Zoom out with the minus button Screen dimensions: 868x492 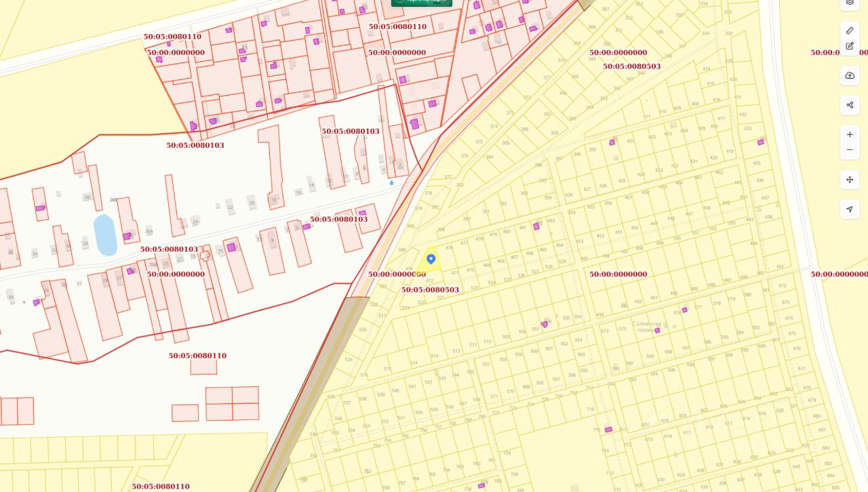[x=850, y=150]
